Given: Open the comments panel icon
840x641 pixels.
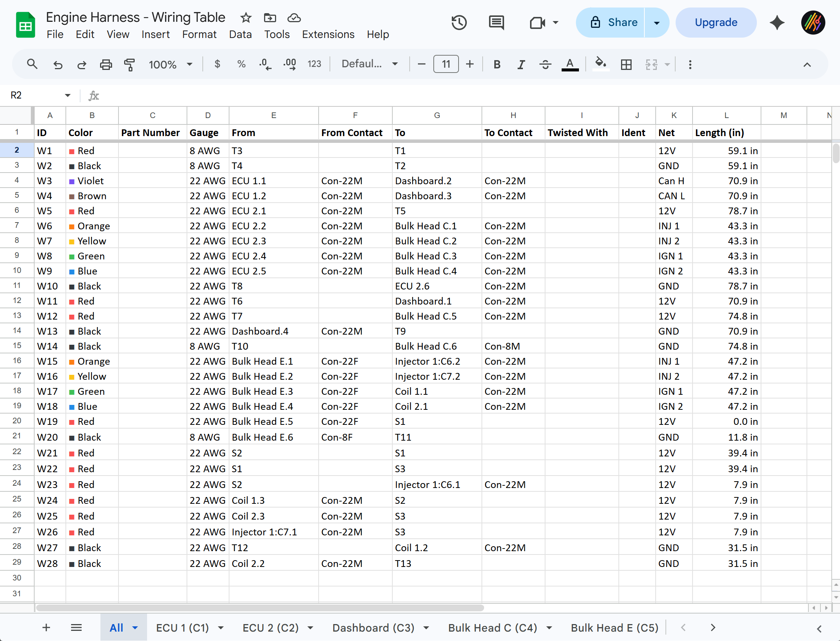Looking at the screenshot, I should click(496, 23).
